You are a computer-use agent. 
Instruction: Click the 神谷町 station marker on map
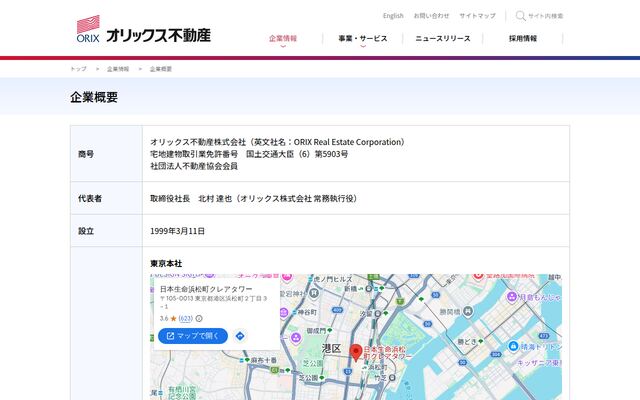pyautogui.click(x=294, y=313)
